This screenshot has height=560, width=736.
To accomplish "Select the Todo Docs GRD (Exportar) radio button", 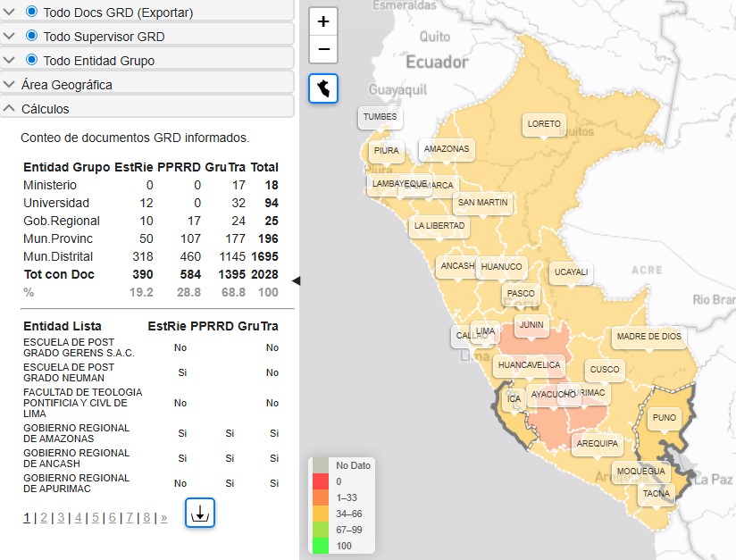I will (30, 14).
